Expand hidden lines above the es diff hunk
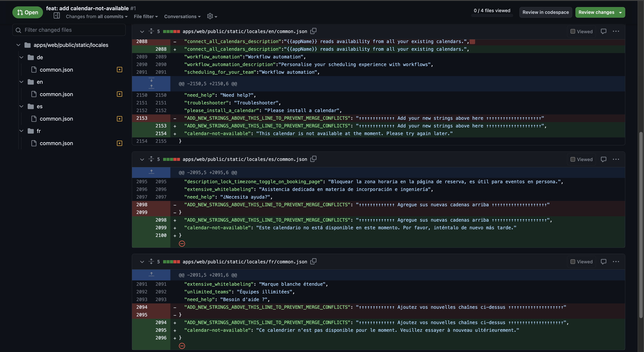 pos(151,172)
